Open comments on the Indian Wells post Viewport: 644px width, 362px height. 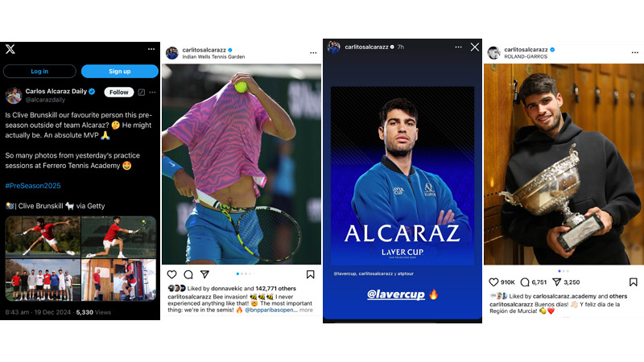click(188, 274)
